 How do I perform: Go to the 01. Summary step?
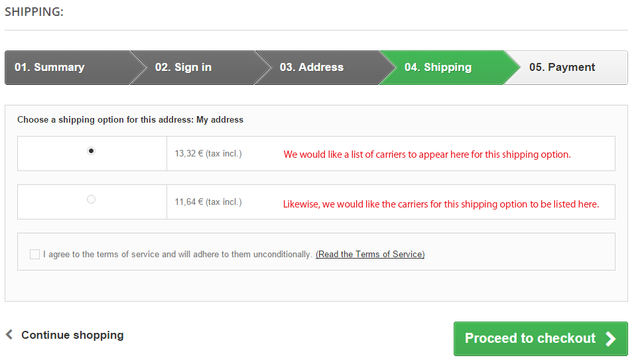pos(50,68)
